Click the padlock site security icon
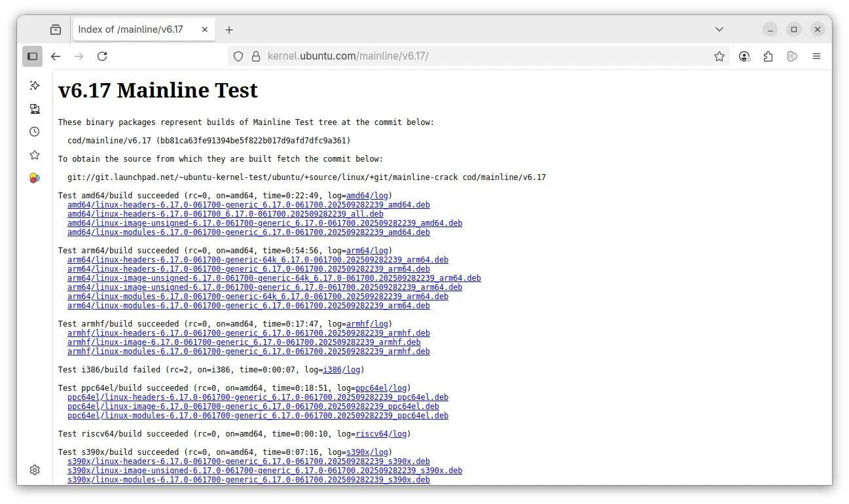 pyautogui.click(x=255, y=56)
